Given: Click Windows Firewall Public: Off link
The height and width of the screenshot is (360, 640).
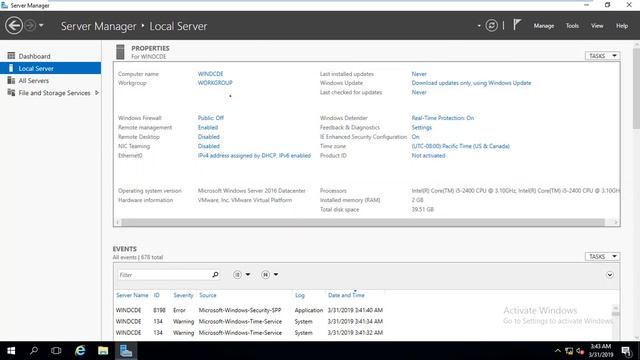Looking at the screenshot, I should 211,118.
